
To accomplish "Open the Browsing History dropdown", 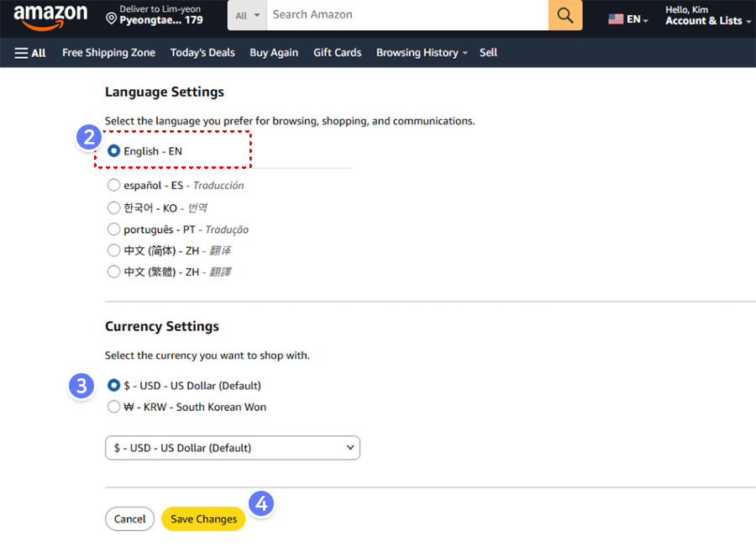I will pos(422,52).
